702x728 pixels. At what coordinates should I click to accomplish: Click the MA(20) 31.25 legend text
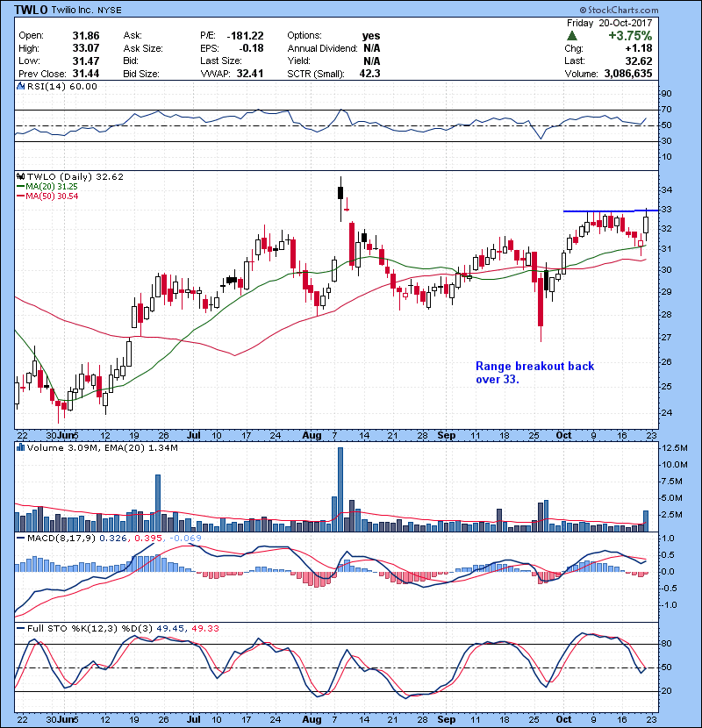[x=52, y=187]
